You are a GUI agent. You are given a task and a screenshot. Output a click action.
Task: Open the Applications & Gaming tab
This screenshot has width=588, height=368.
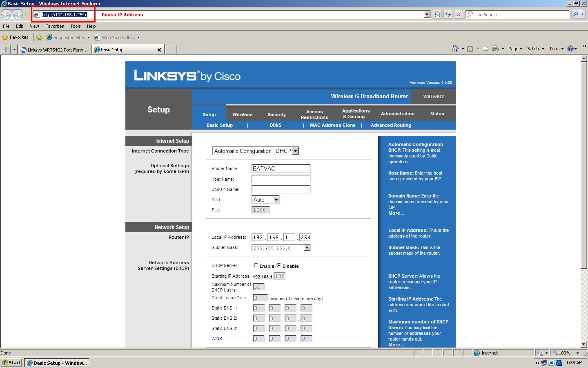pos(356,114)
